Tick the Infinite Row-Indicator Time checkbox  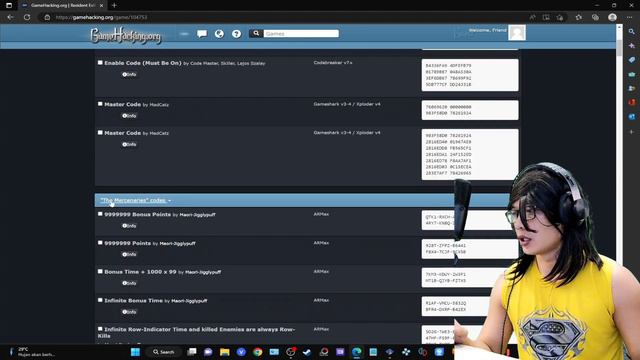(x=100, y=329)
